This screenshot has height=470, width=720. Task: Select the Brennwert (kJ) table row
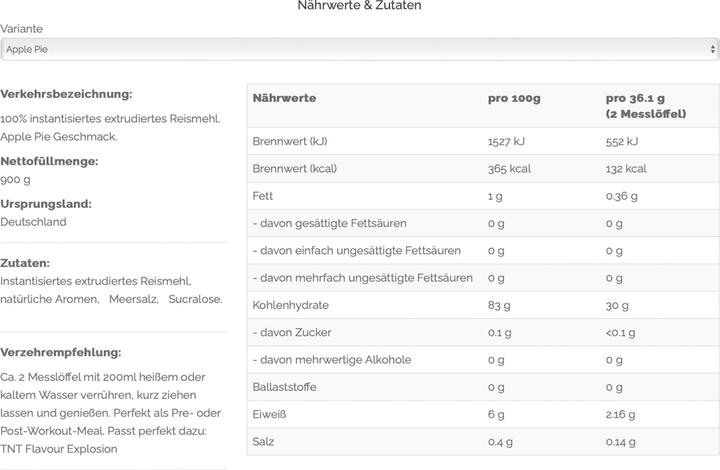(x=483, y=141)
